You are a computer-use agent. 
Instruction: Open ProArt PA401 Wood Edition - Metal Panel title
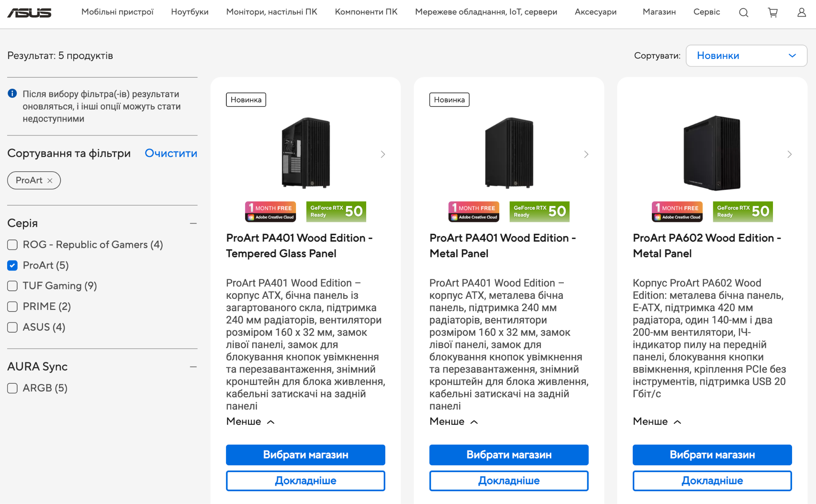click(x=503, y=246)
